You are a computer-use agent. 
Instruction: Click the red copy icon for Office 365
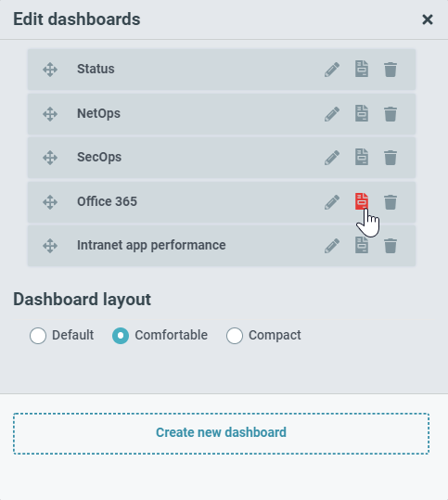click(x=362, y=201)
